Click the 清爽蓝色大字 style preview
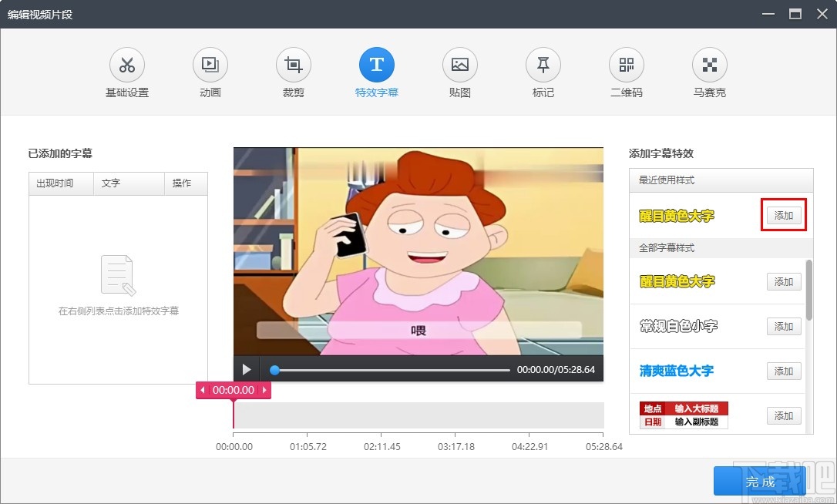The width and height of the screenshot is (837, 504). click(677, 371)
